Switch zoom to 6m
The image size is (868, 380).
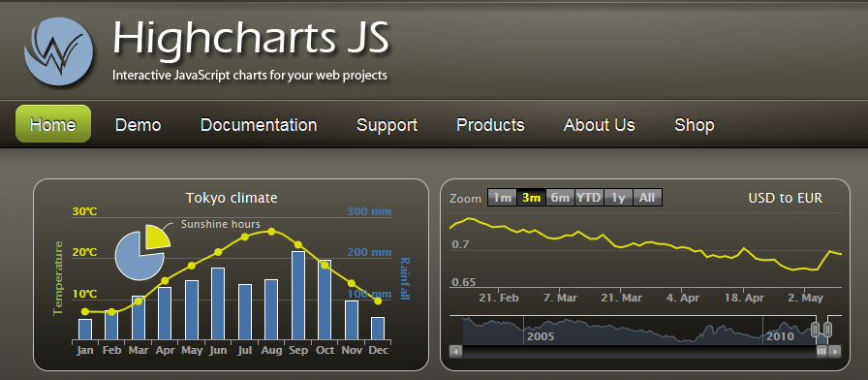pos(560,198)
